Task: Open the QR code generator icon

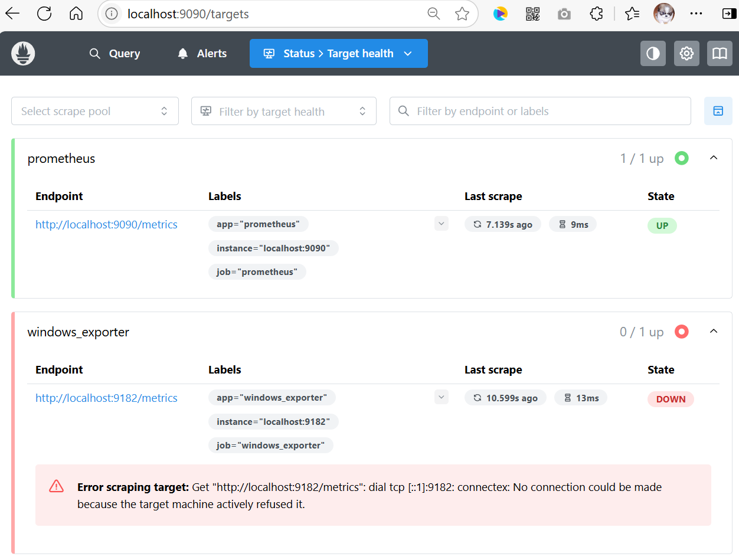Action: [x=532, y=14]
